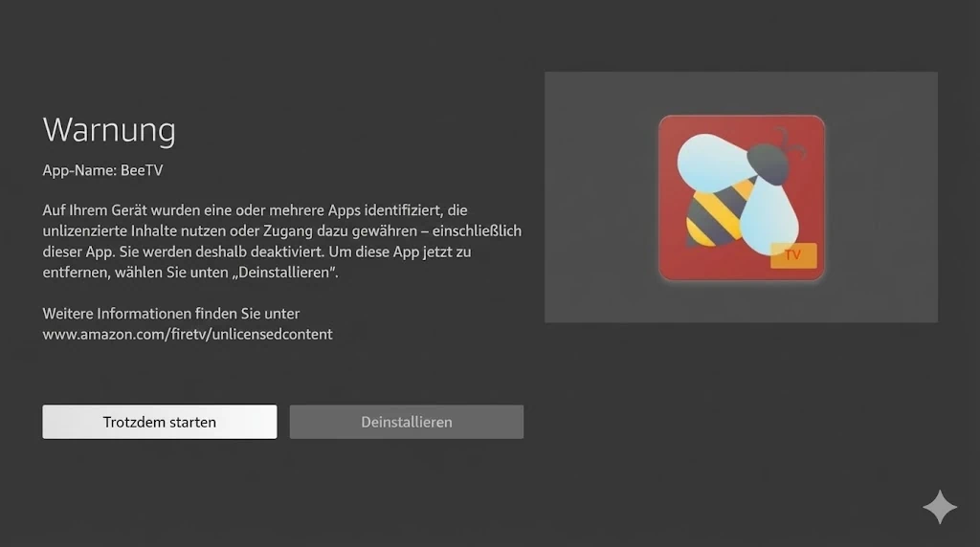Select the 'Deinstallieren' button
Screen dimensions: 980x547
[406, 422]
